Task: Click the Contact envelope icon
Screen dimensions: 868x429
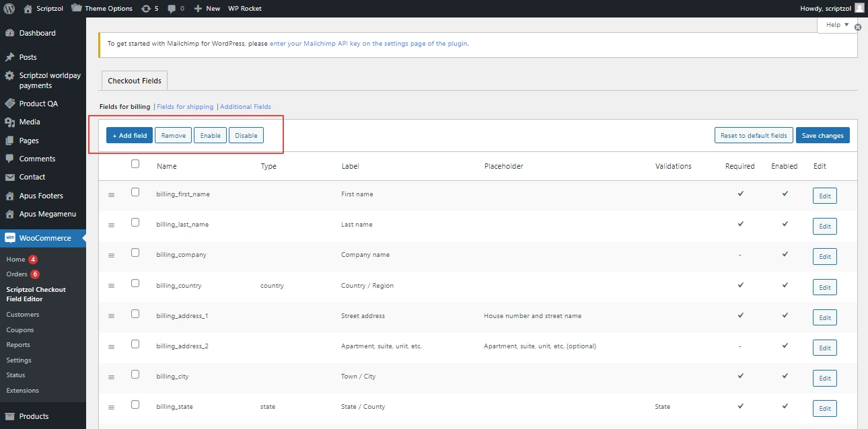Action: 10,177
